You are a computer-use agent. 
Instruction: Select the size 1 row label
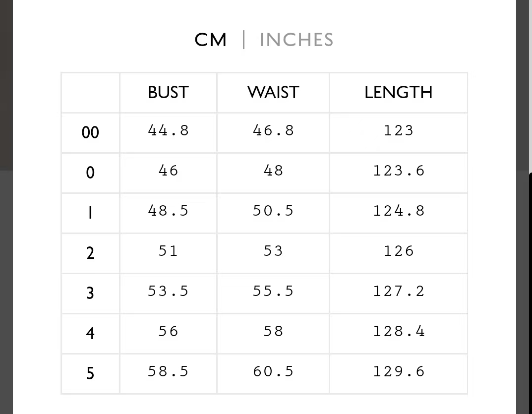tap(90, 213)
